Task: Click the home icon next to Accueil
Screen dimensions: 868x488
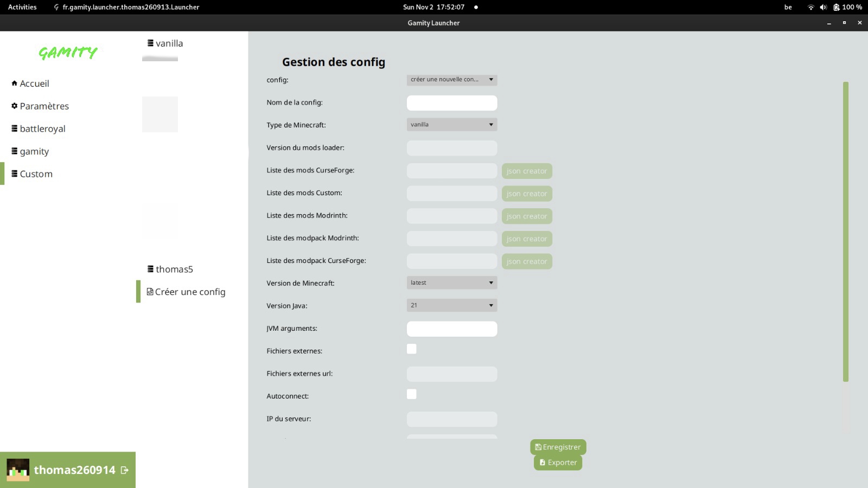Action: [14, 83]
